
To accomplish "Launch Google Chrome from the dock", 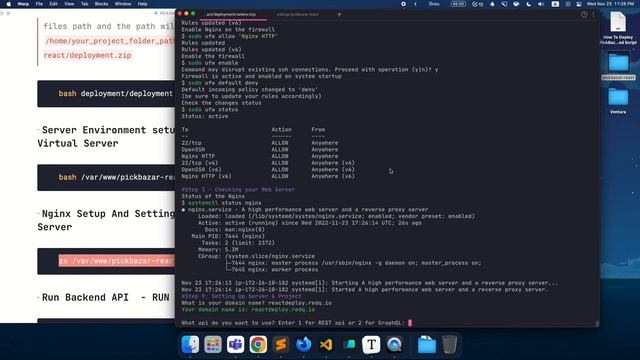I will click(x=258, y=344).
